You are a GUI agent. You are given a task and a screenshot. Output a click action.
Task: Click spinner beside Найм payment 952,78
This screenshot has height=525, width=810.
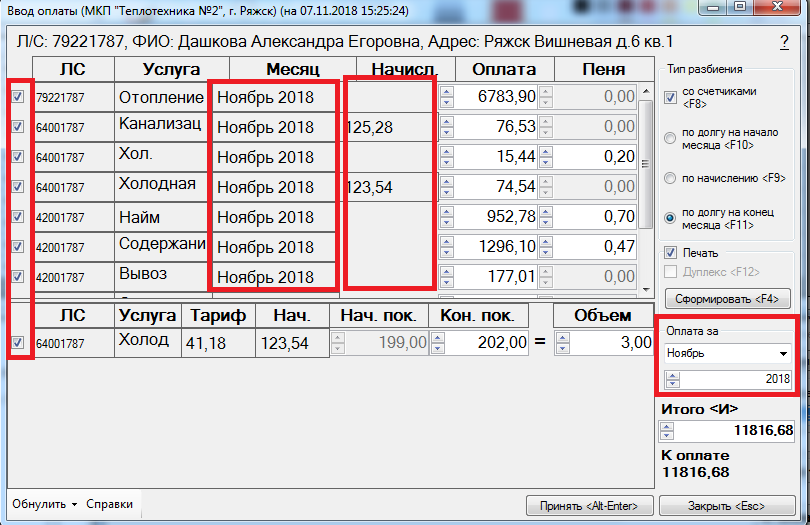(447, 217)
